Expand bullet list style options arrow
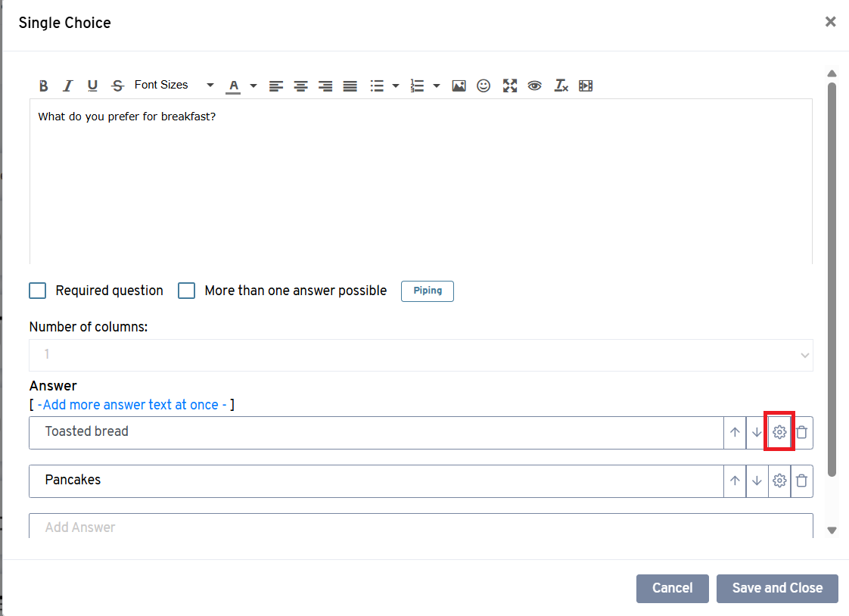This screenshot has height=616, width=849. (x=396, y=86)
